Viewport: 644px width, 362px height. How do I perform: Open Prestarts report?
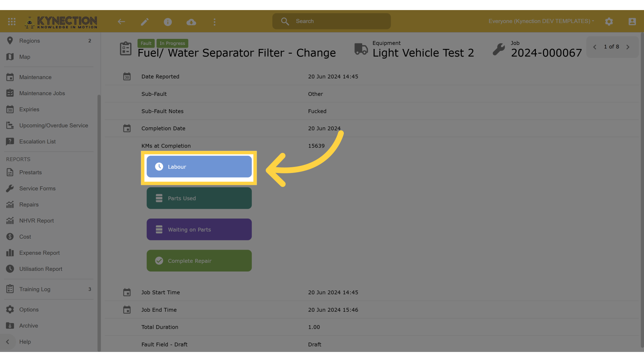click(49, 172)
